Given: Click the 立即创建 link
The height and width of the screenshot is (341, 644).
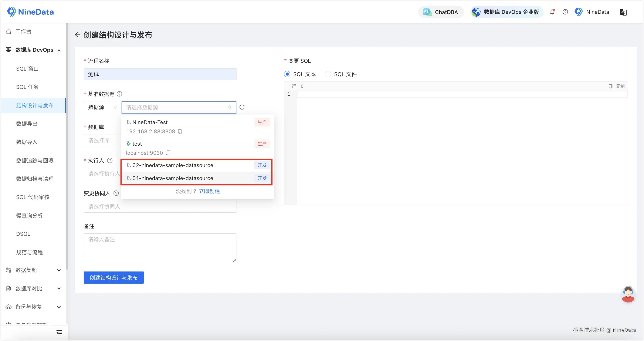Looking at the screenshot, I should 209,191.
